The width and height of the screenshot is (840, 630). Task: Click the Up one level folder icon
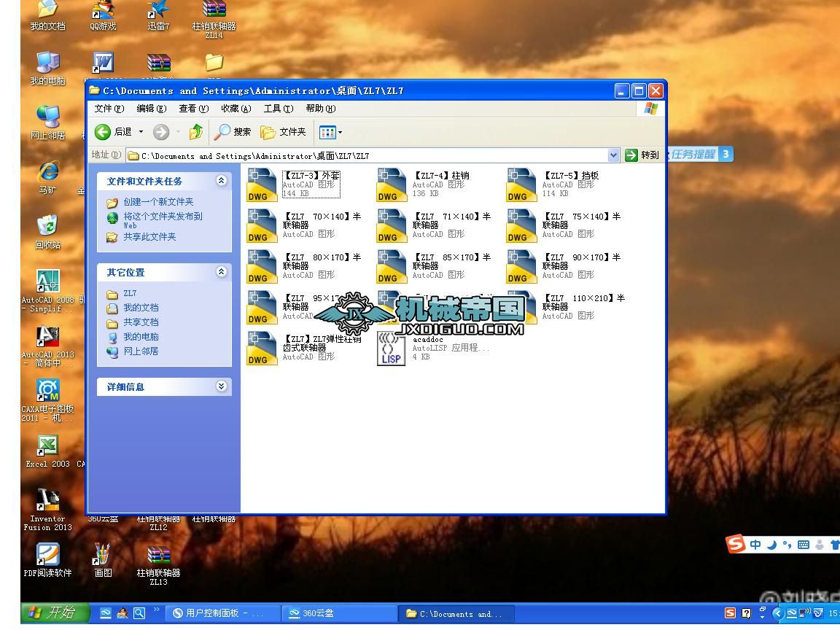196,132
